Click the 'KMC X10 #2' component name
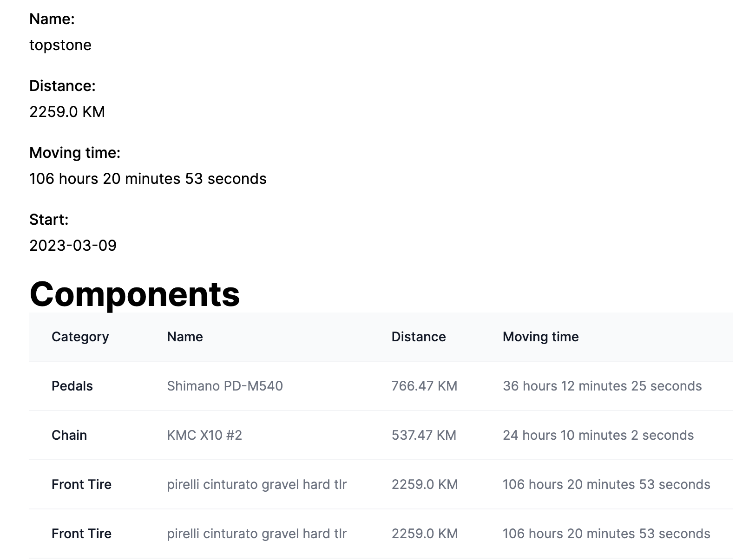The height and width of the screenshot is (560, 749). pyautogui.click(x=204, y=435)
